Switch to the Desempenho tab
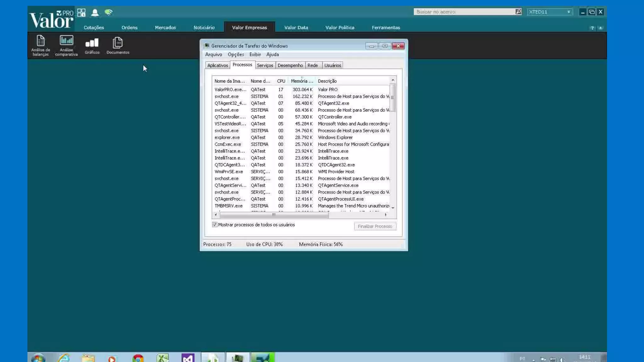The height and width of the screenshot is (362, 644). pos(290,65)
